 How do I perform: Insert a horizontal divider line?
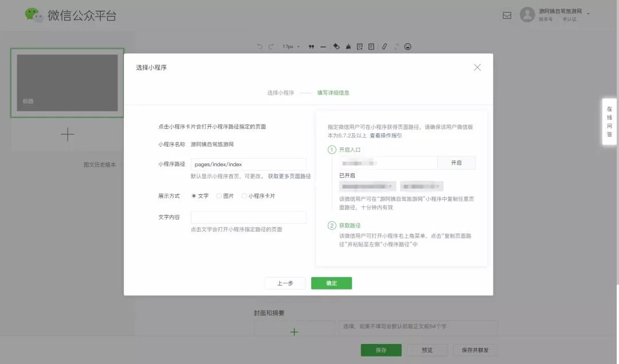pos(323,46)
